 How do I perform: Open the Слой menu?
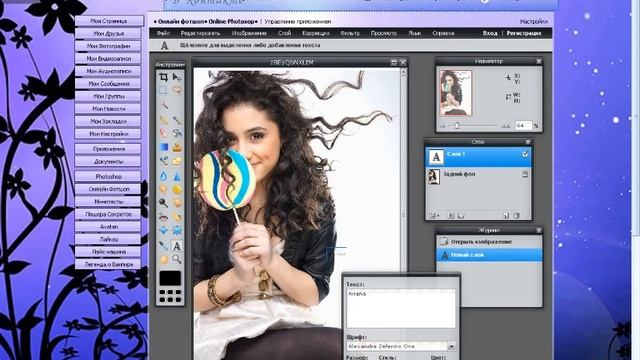point(284,33)
